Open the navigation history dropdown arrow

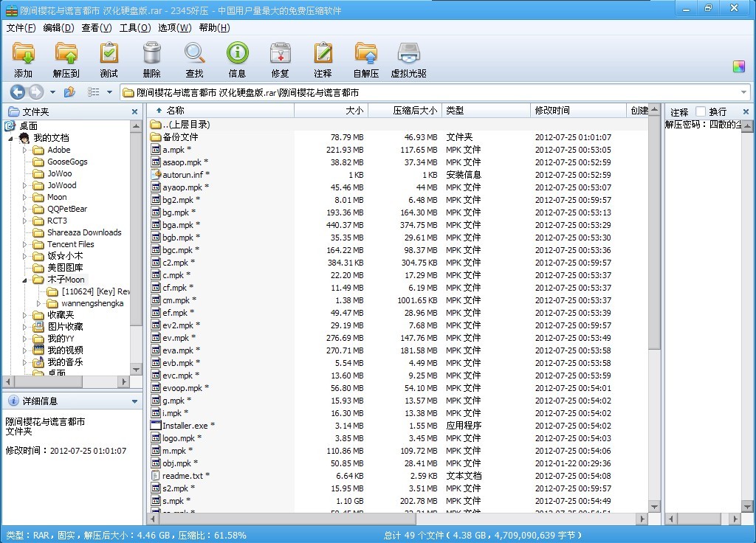click(x=52, y=92)
